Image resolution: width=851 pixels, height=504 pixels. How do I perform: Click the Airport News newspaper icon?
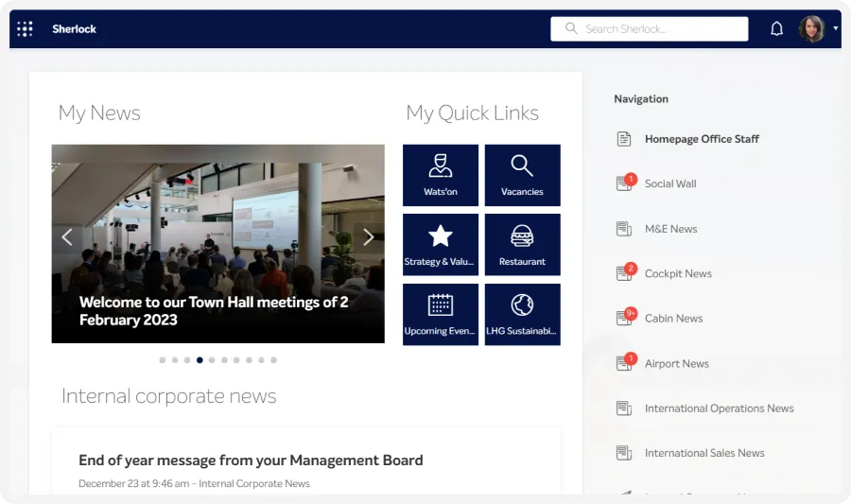(624, 362)
